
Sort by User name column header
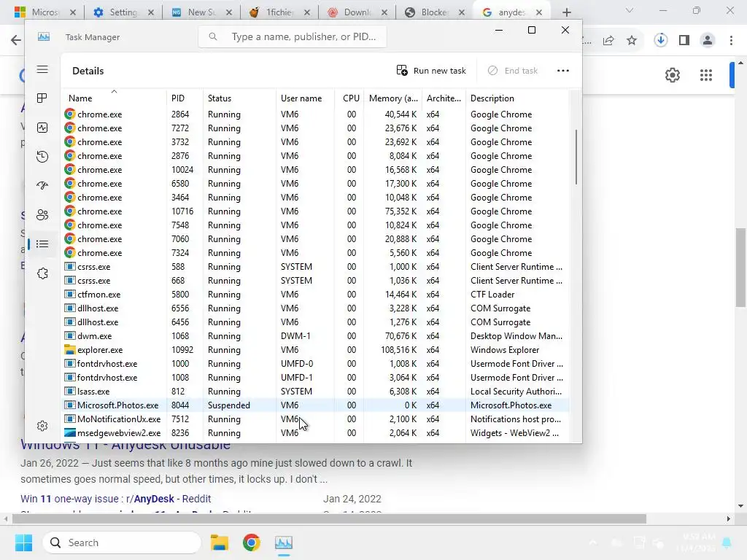(305, 98)
